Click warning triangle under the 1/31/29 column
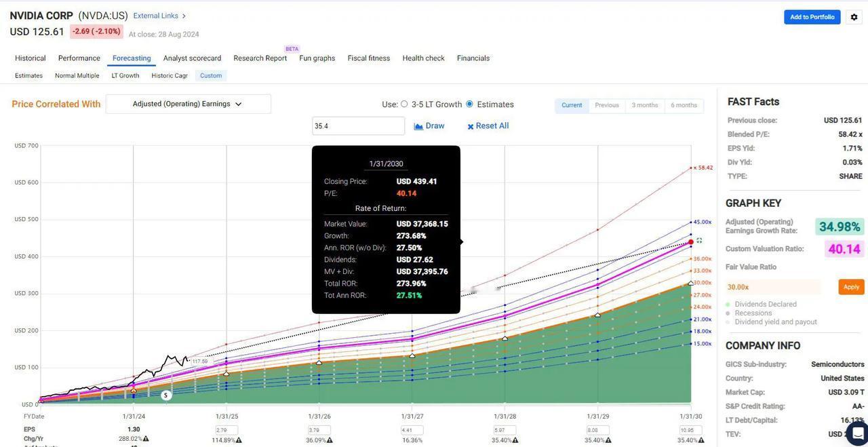This screenshot has height=447, width=868. (x=608, y=440)
